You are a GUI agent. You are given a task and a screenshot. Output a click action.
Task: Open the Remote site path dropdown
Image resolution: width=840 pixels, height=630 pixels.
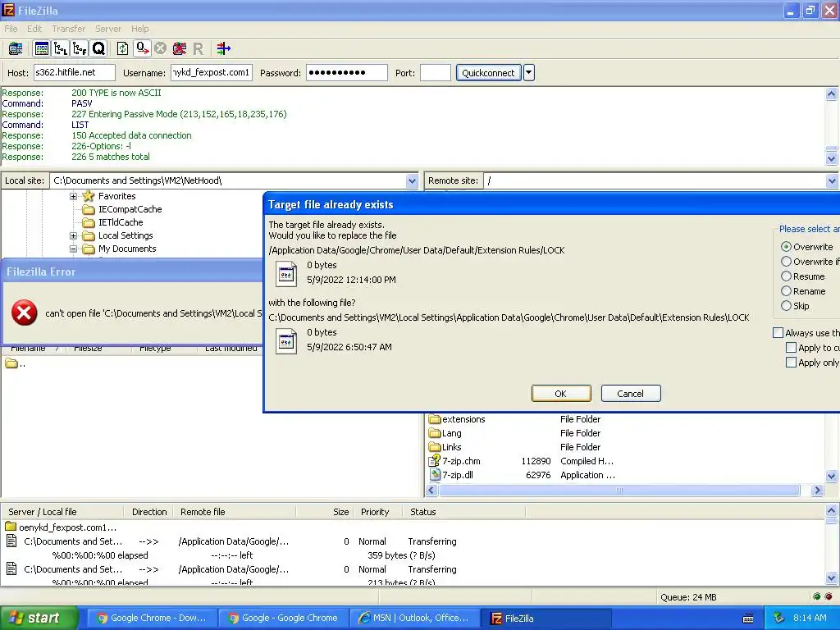(x=832, y=180)
